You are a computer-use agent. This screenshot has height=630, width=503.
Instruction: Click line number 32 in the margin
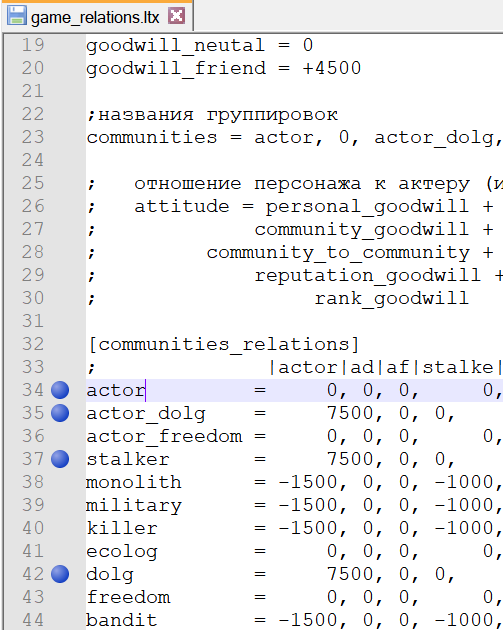coord(33,344)
